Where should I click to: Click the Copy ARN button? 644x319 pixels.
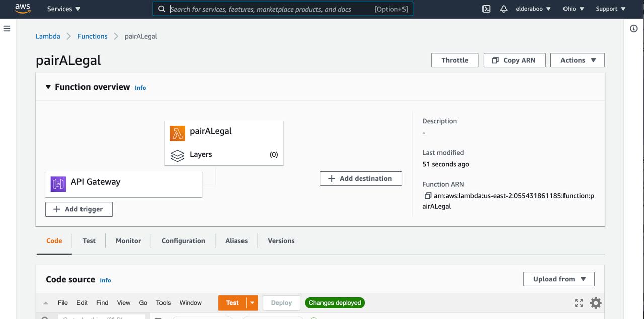514,60
